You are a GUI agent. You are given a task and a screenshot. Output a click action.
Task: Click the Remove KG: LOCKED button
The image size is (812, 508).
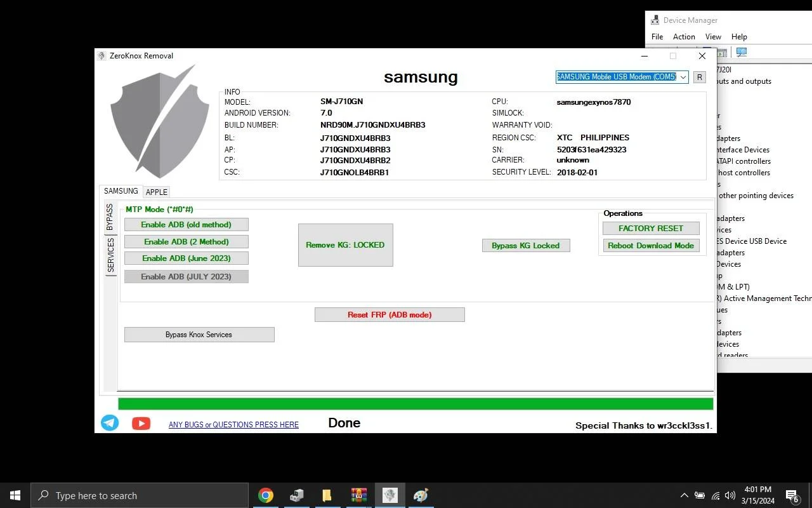345,244
